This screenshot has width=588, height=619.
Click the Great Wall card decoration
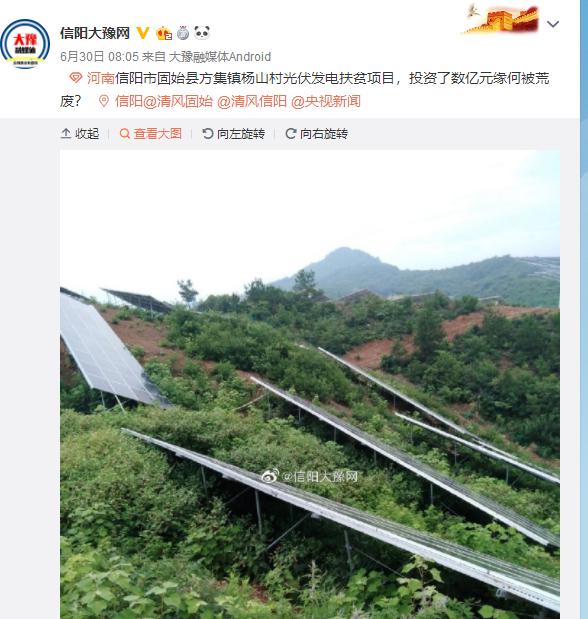pyautogui.click(x=500, y=19)
